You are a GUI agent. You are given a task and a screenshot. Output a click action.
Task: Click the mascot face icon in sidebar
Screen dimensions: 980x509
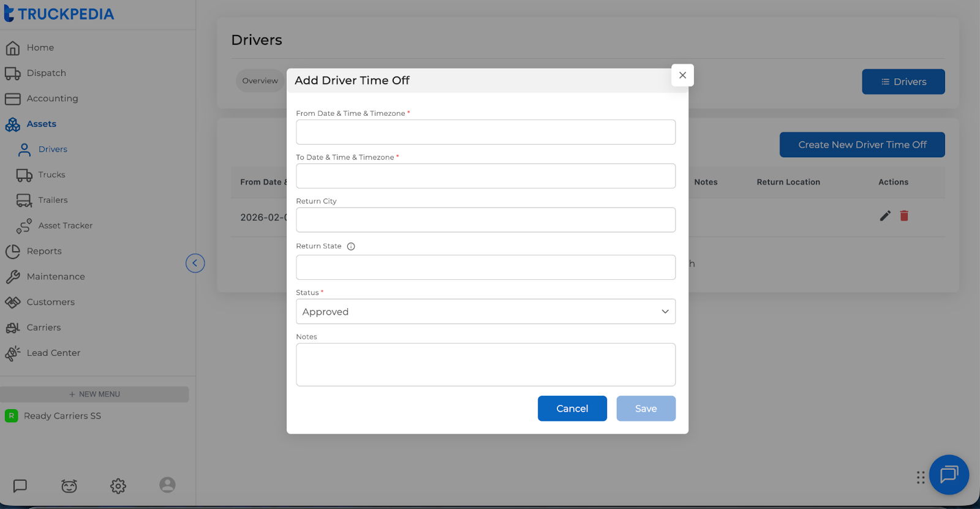point(69,486)
